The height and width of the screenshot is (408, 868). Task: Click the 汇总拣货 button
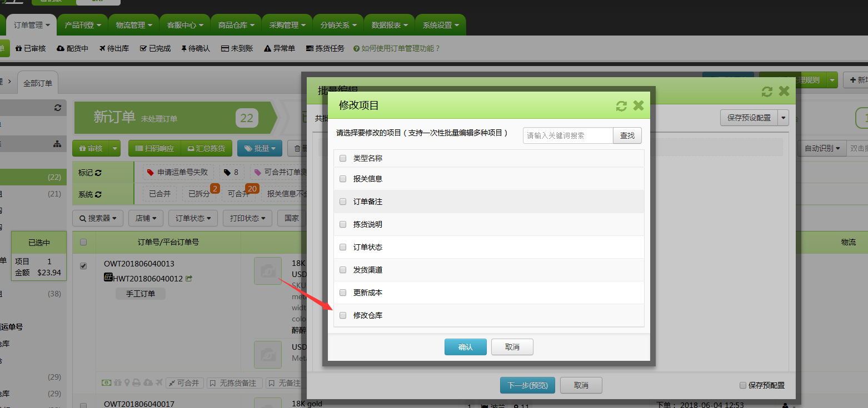pos(207,149)
